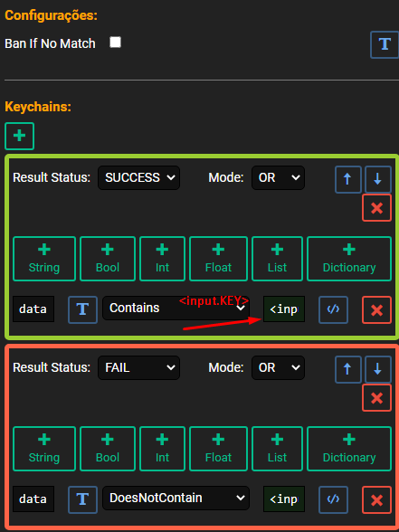The width and height of the screenshot is (399, 532).
Task: Open the SUCCESS Result Status dropdown
Action: point(138,177)
